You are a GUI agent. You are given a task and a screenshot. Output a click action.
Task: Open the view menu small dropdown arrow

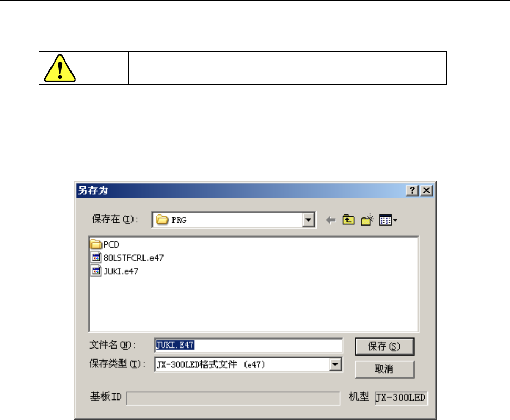pyautogui.click(x=395, y=220)
